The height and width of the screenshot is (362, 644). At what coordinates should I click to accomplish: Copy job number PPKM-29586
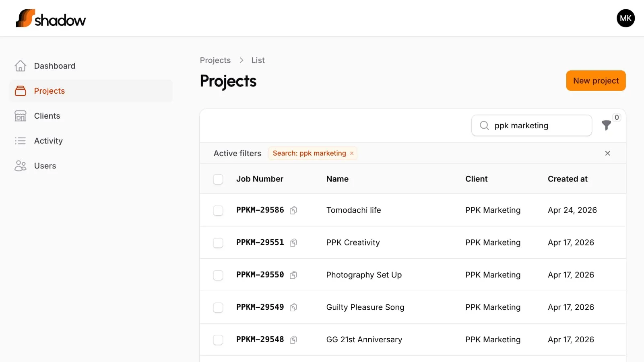pyautogui.click(x=293, y=210)
